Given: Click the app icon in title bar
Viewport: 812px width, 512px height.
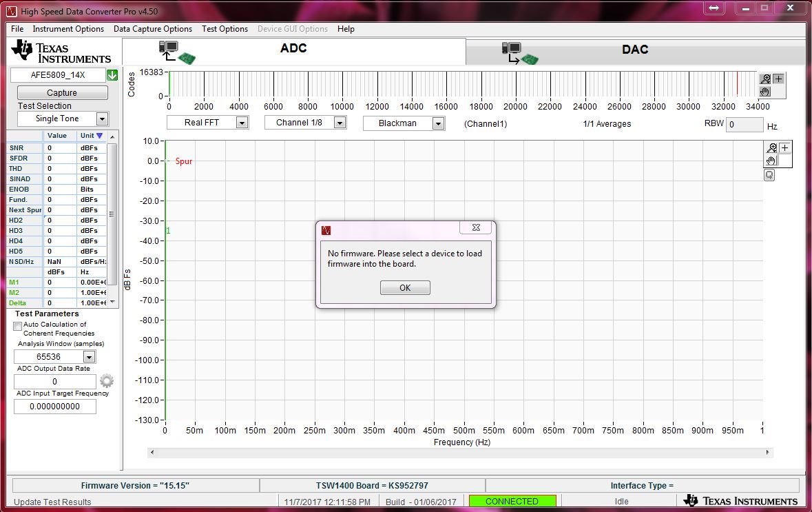Looking at the screenshot, I should coord(12,11).
